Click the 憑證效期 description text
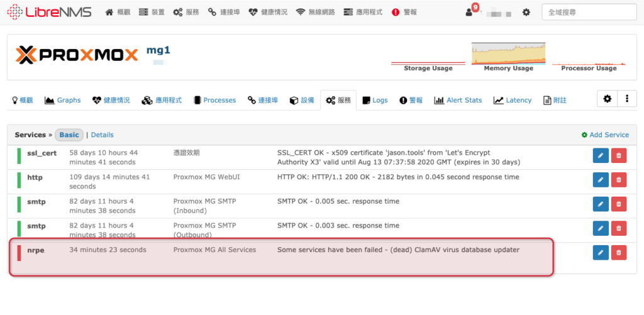 [186, 153]
